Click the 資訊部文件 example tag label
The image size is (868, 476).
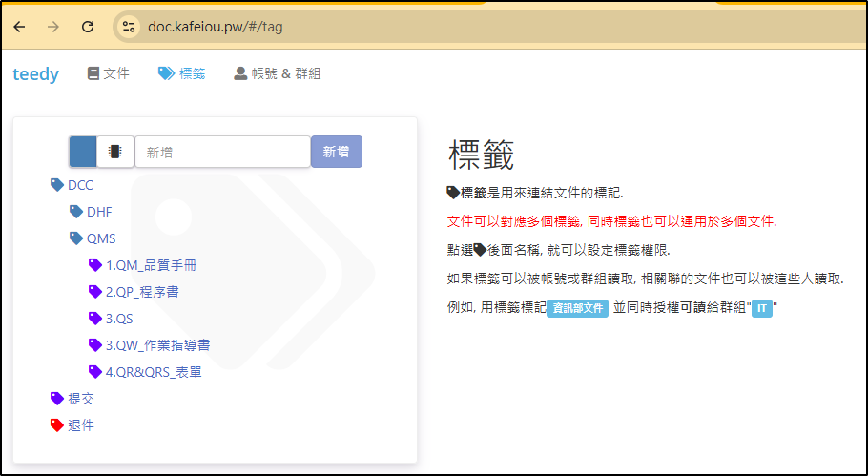tap(577, 308)
